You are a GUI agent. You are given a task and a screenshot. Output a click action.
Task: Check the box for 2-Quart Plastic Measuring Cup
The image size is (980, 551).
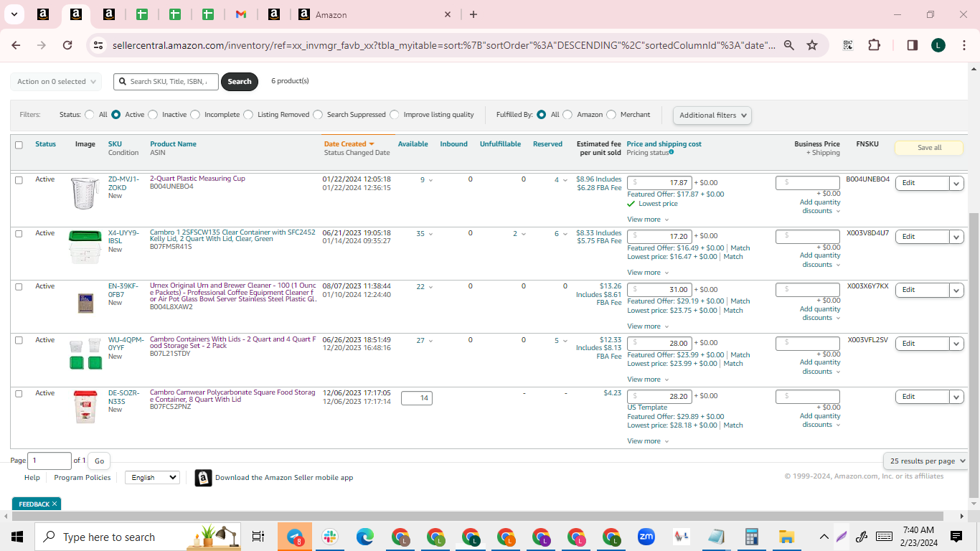(x=19, y=180)
